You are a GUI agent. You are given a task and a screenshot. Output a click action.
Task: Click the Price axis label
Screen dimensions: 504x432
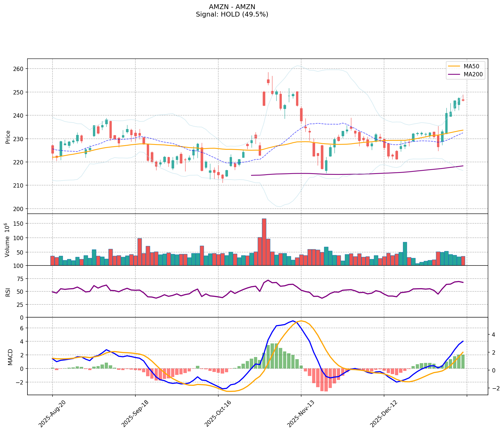(8, 137)
